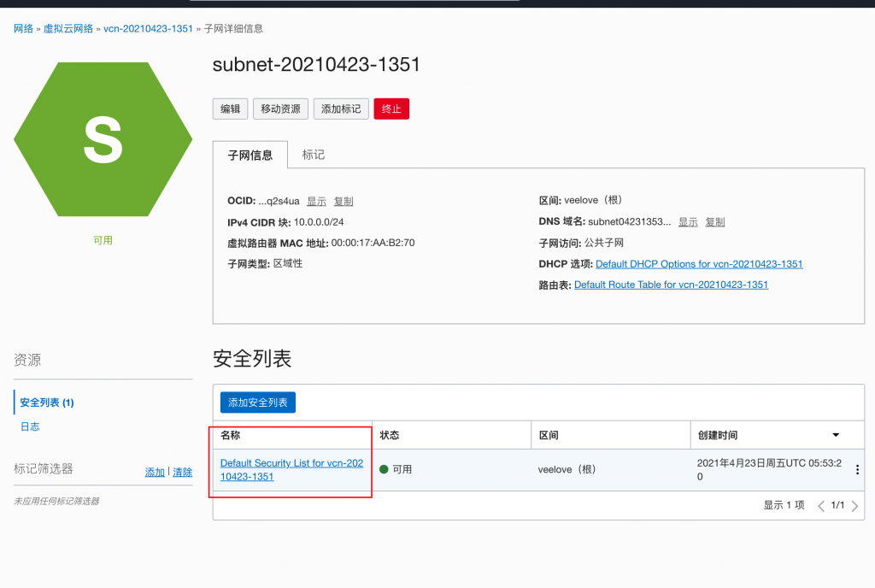
Task: Switch to the 子网信息 tab
Action: 250,155
